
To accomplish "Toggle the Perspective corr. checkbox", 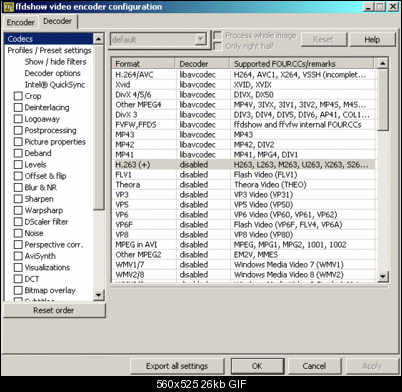I will pos(18,244).
